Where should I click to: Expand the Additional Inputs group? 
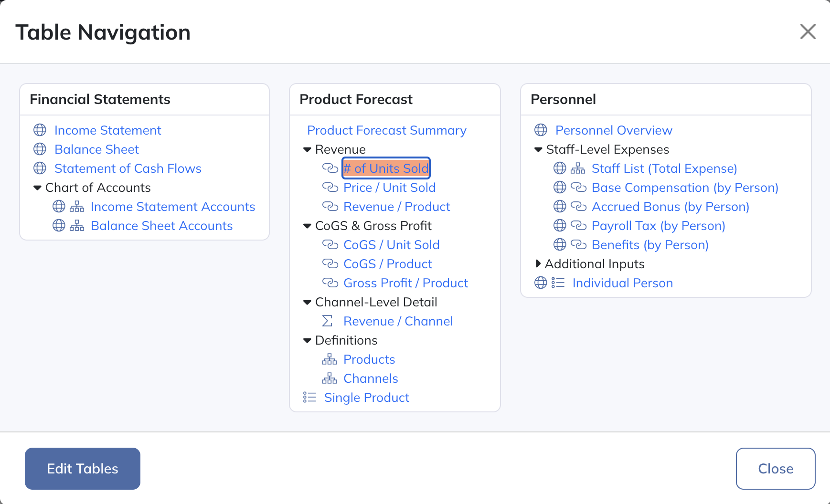tap(538, 264)
